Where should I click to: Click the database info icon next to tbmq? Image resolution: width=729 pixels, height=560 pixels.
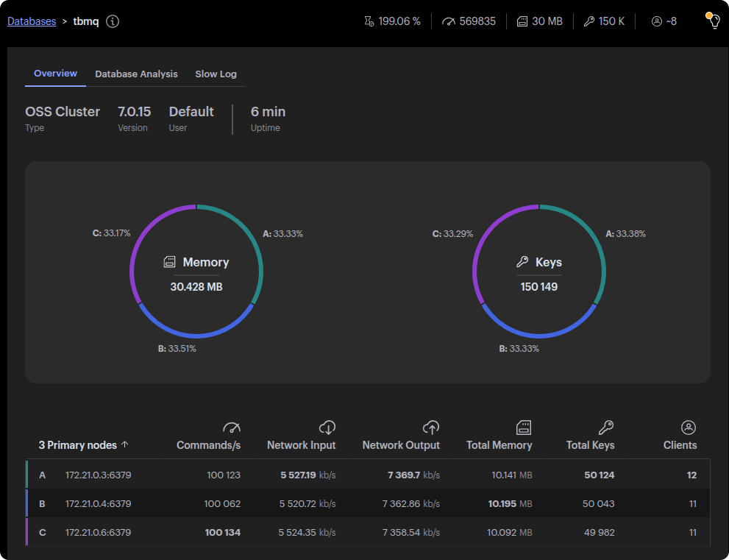[x=113, y=21]
